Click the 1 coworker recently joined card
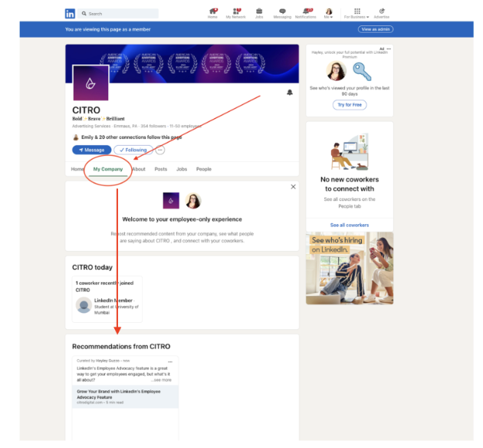Image resolution: width=483 pixels, height=448 pixels. click(107, 299)
